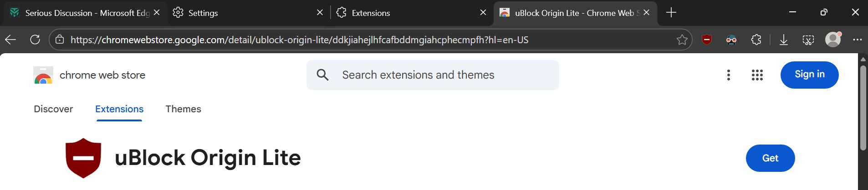The height and width of the screenshot is (190, 868).
Task: Open the Extensions puzzle piece menu
Action: point(756,40)
